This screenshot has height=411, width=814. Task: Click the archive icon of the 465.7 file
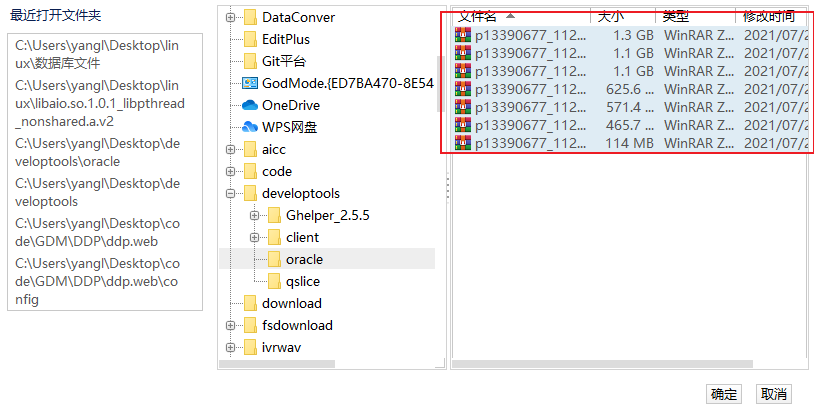coord(462,125)
